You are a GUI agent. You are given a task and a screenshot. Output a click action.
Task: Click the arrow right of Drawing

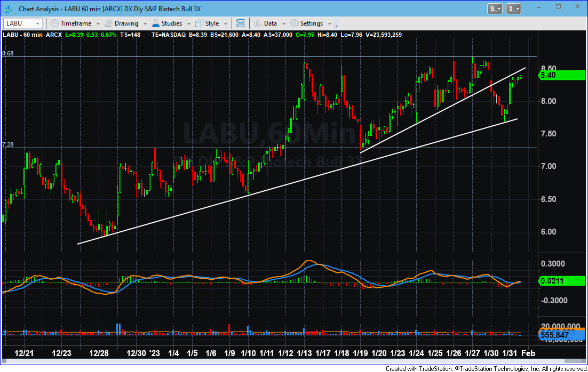[145, 23]
